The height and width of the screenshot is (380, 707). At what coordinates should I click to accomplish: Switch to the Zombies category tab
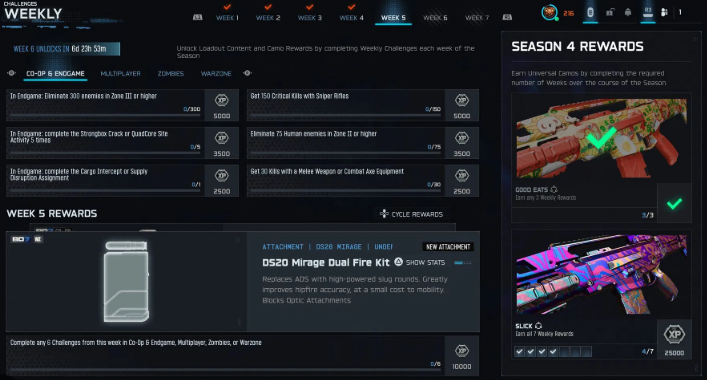(170, 73)
